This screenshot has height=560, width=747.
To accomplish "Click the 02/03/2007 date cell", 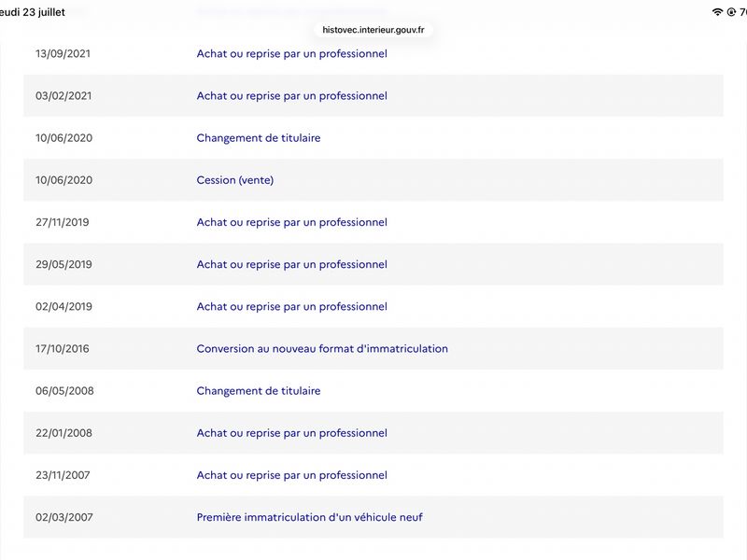I will pos(64,517).
